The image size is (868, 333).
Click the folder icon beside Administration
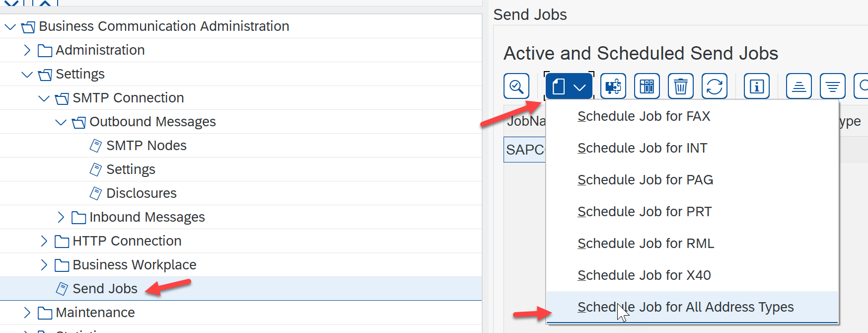point(45,51)
